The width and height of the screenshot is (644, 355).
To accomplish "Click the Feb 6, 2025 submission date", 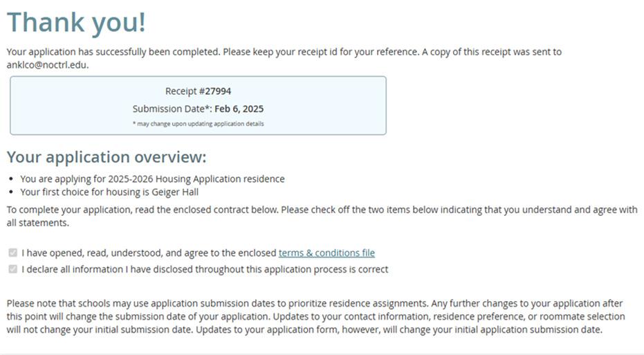I will 239,109.
